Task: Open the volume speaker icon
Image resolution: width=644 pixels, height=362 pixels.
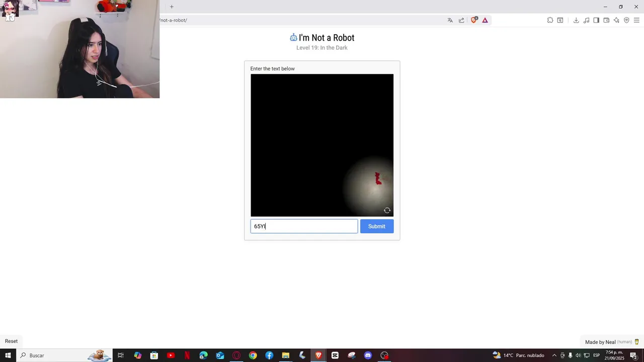Action: [x=578, y=355]
